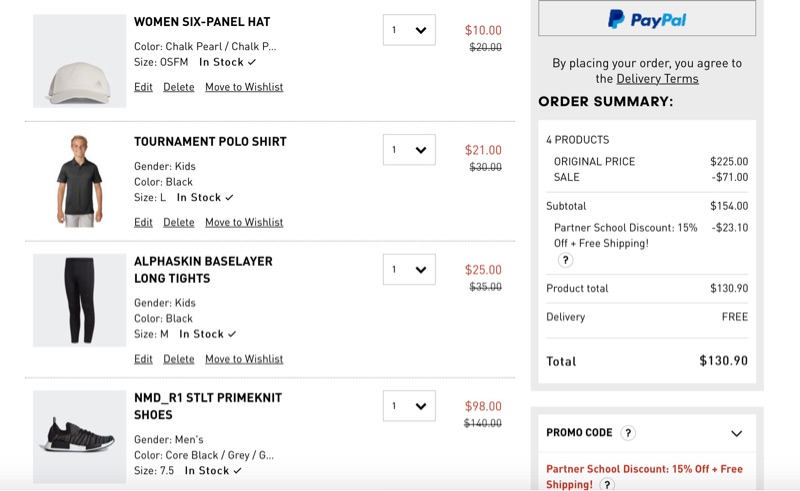Delete the Alphaskin Baselayer Long Tights

click(179, 359)
